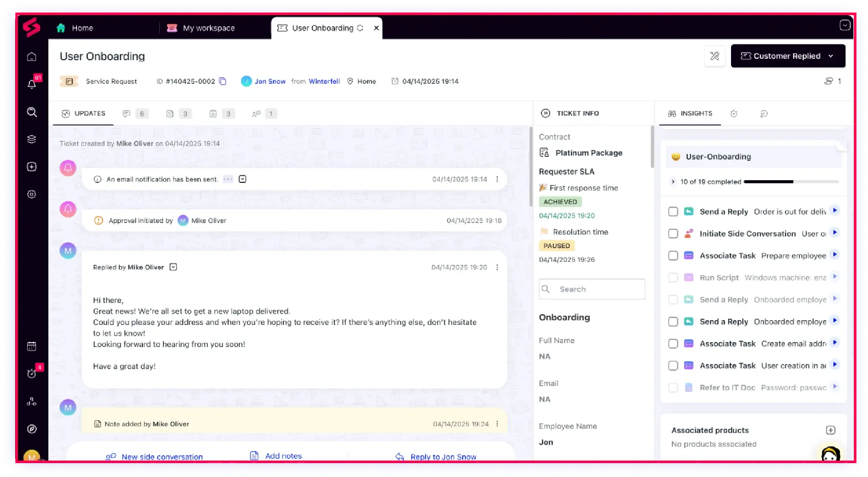Type in the Ticket Info search field

tap(592, 289)
